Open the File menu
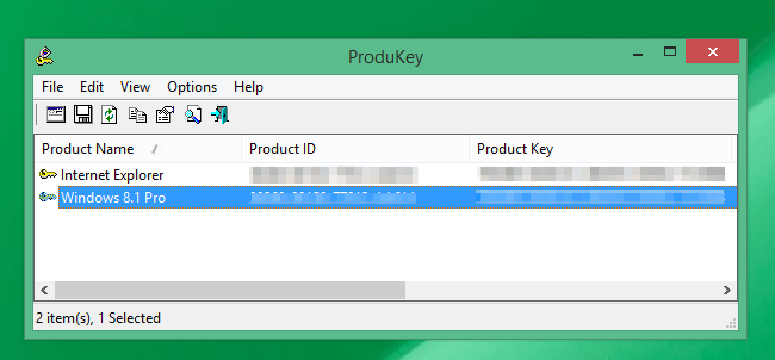This screenshot has width=775, height=360. point(52,87)
